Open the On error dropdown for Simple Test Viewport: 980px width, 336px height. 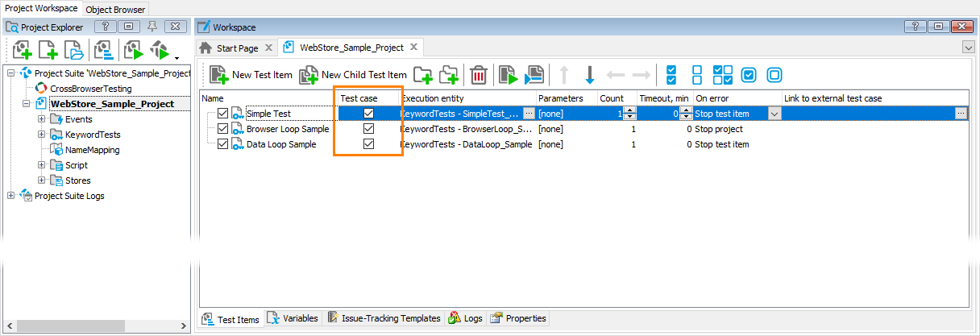[774, 114]
